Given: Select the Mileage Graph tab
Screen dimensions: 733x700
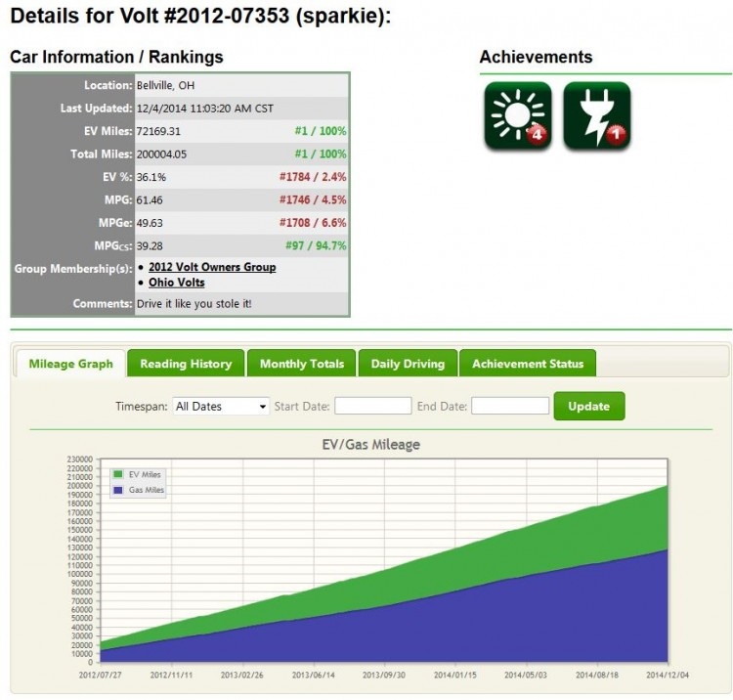Looking at the screenshot, I should 71,364.
